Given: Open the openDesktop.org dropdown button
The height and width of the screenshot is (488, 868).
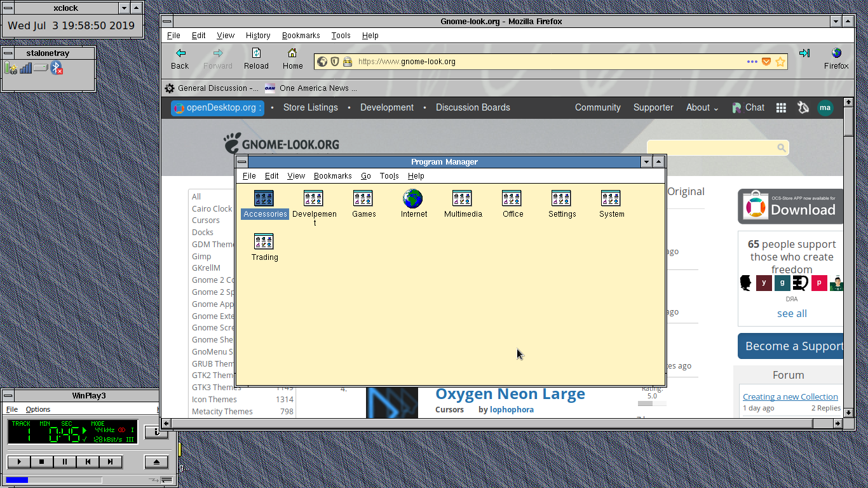Looking at the screenshot, I should pyautogui.click(x=217, y=107).
